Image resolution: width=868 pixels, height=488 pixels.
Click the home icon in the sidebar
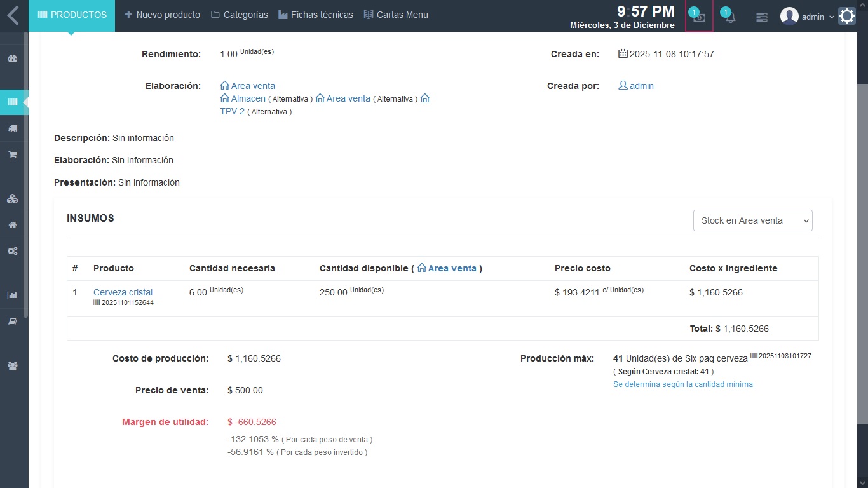click(x=12, y=225)
